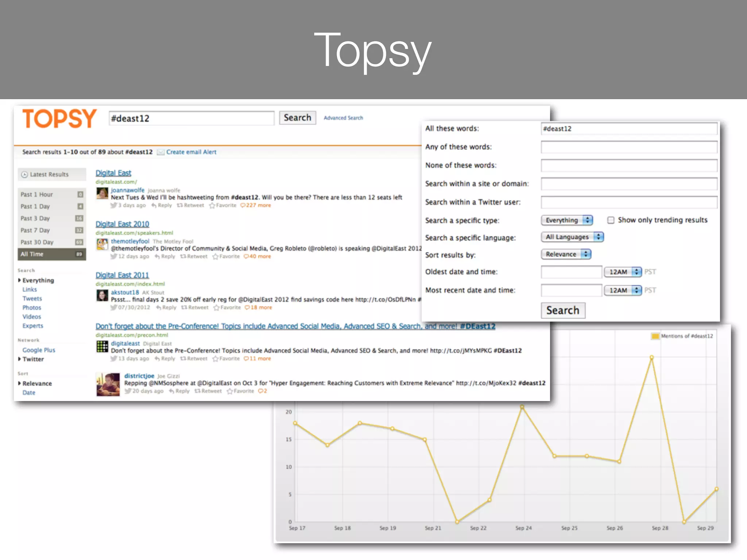This screenshot has height=560, width=747.
Task: Open Most recent date 12AM time dropdown
Action: coord(623,290)
